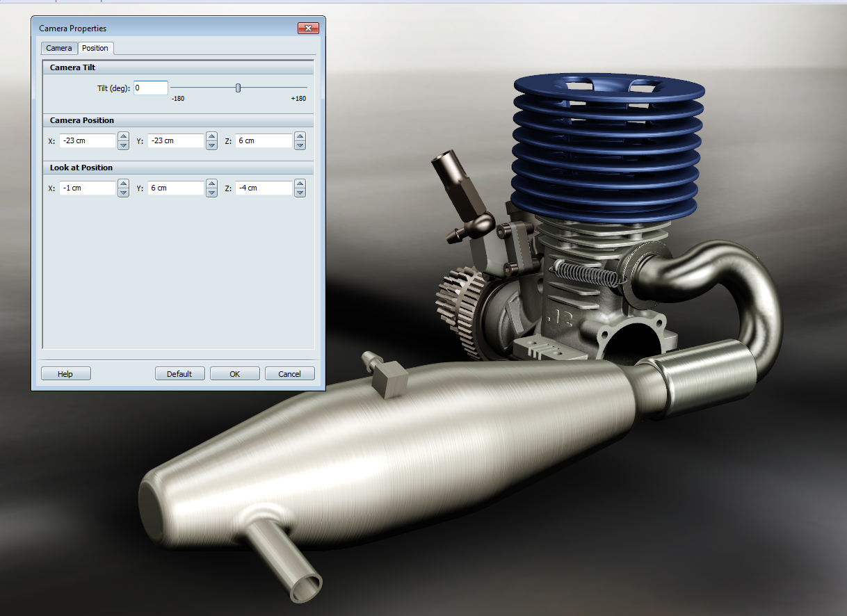Increase the Camera Position Z value

pos(300,137)
